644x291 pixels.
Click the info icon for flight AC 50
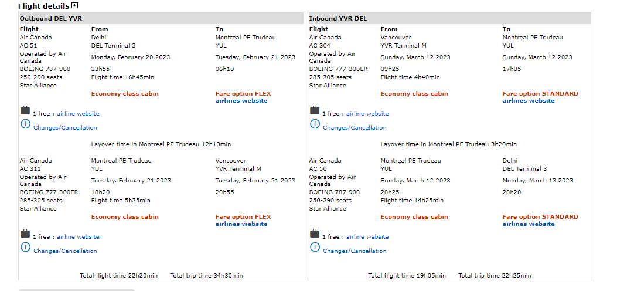[x=315, y=247]
